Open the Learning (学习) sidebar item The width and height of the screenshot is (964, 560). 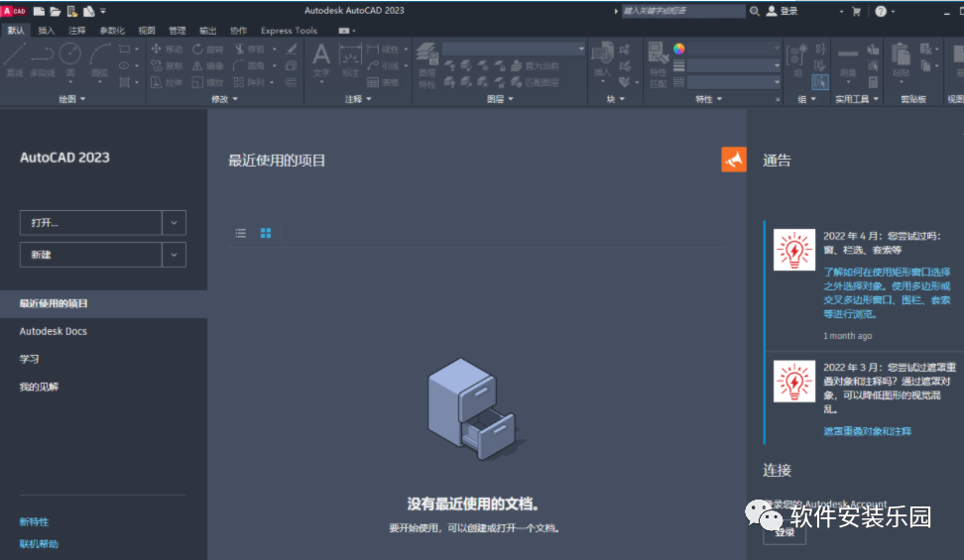tap(29, 359)
